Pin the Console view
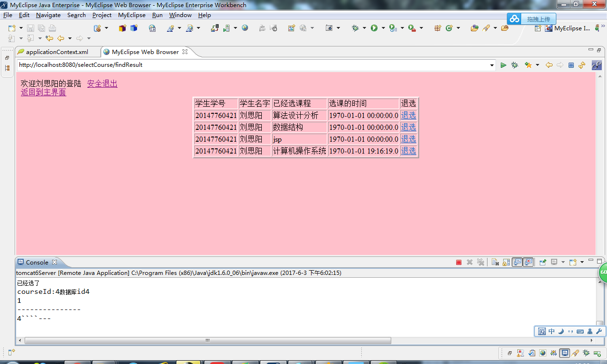The image size is (607, 364). click(542, 262)
